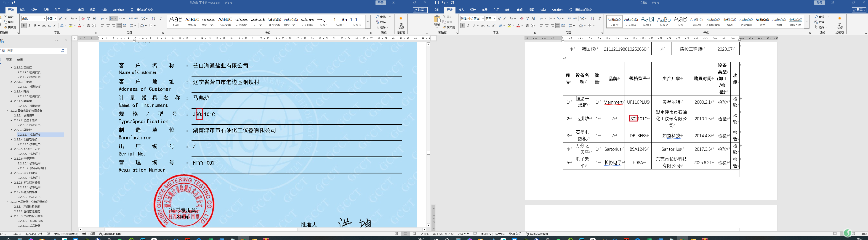868x240 pixels.
Task: Click the increase indent icon in right window
Action: click(575, 18)
